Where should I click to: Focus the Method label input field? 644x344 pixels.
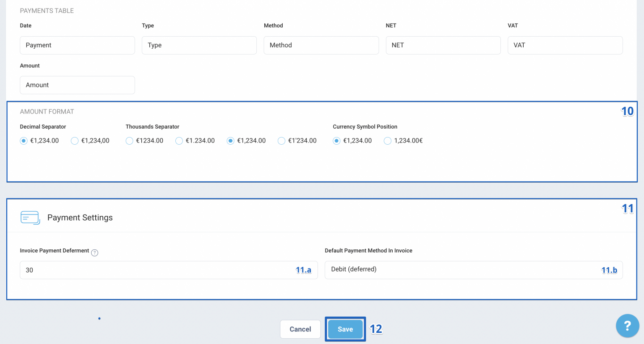click(321, 45)
